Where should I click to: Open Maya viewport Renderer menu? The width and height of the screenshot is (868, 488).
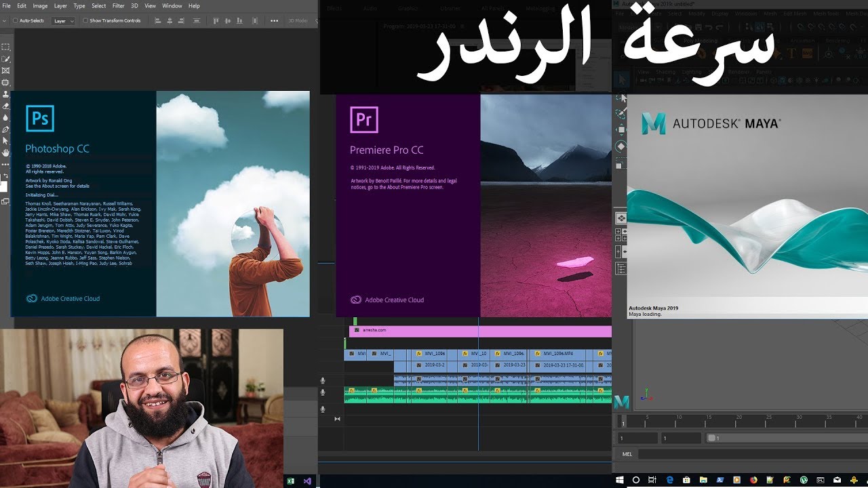coord(741,72)
